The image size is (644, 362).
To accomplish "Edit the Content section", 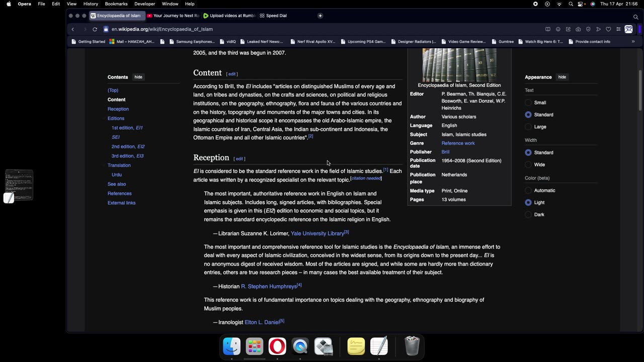I will [x=232, y=74].
